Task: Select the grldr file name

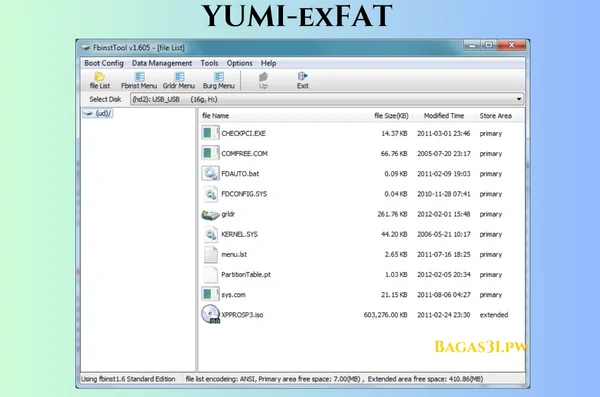Action: (x=228, y=214)
